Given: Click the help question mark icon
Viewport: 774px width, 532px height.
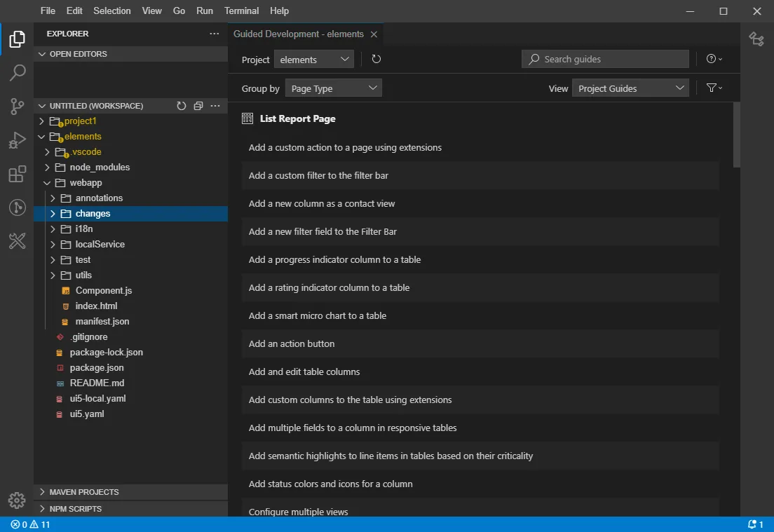Looking at the screenshot, I should [x=714, y=60].
